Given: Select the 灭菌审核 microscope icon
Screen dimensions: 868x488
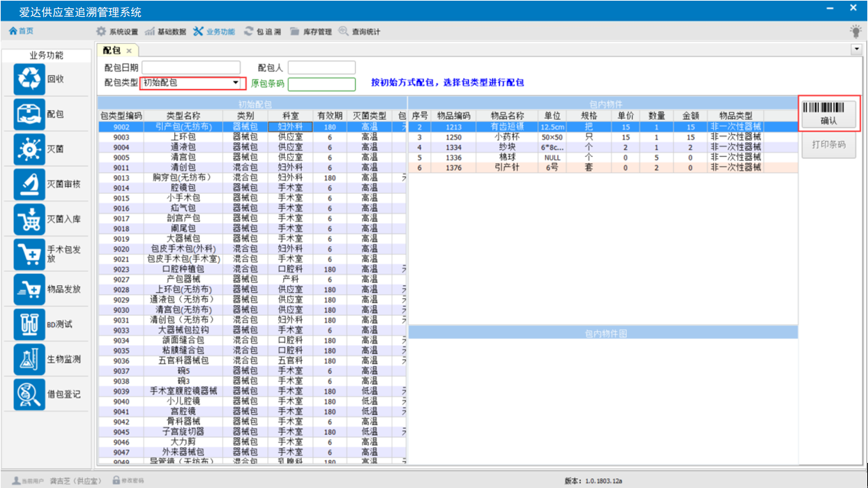Looking at the screenshot, I should 29,184.
